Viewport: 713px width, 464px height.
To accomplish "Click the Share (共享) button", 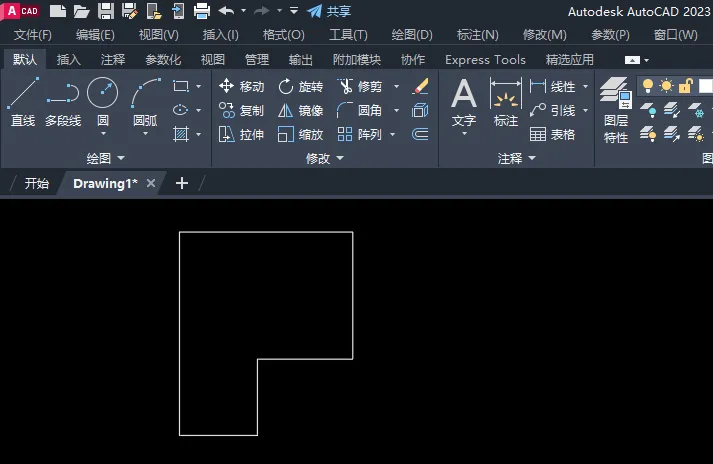I will (329, 11).
